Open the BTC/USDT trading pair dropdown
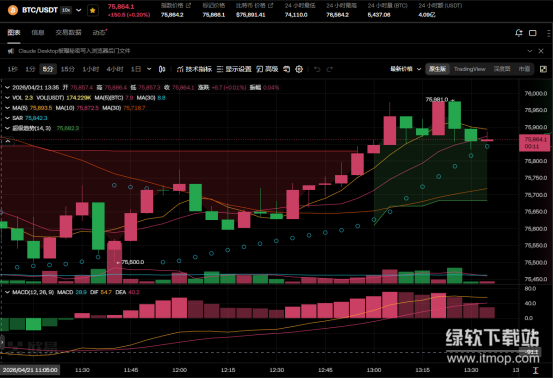The height and width of the screenshot is (378, 554). [79, 10]
